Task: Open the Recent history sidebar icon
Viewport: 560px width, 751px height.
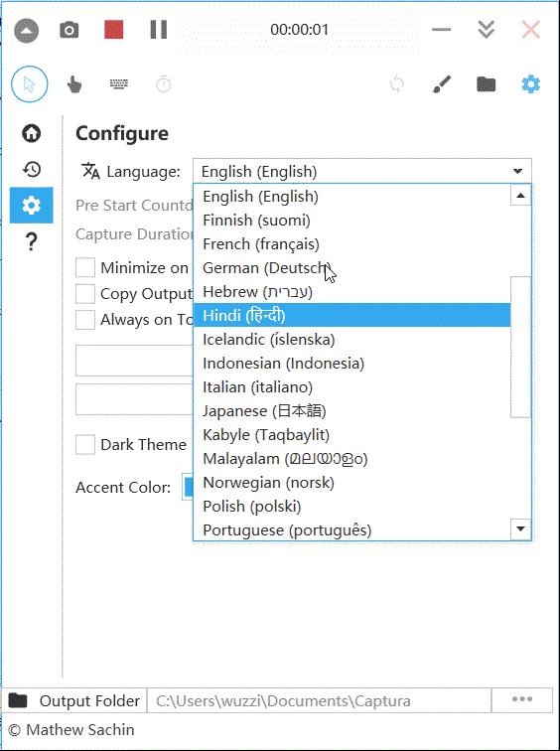Action: (x=32, y=169)
